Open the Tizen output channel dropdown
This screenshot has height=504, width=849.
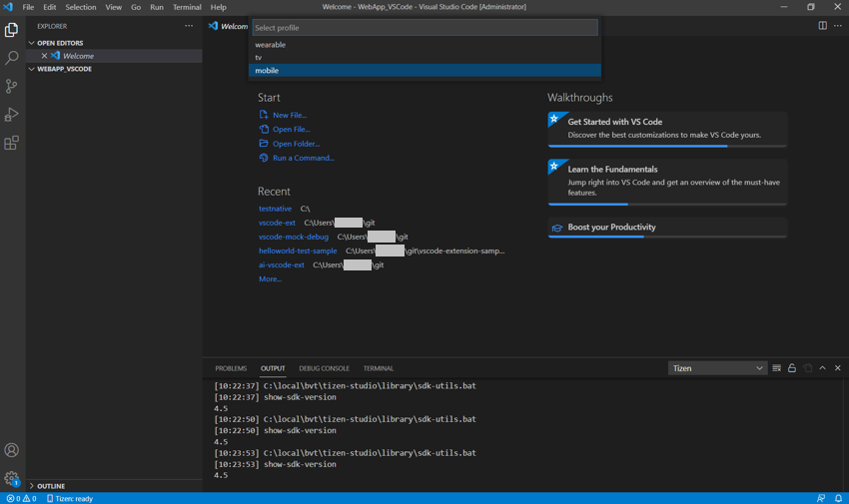tap(717, 368)
